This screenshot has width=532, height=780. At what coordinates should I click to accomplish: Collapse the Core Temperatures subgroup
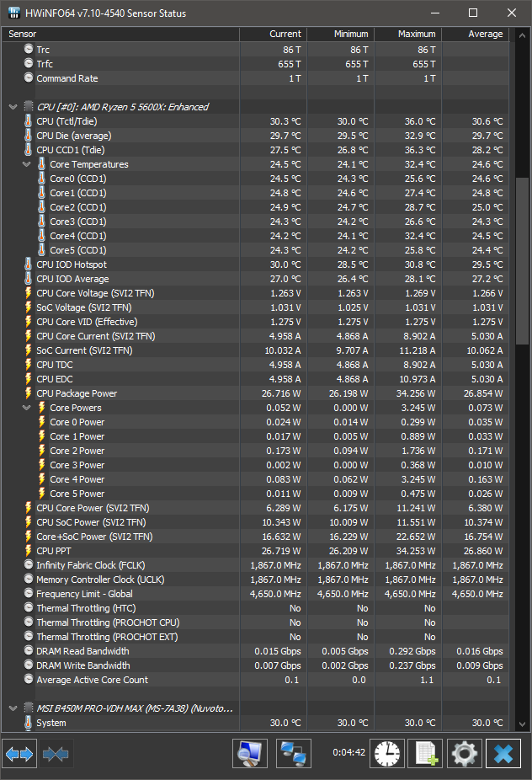click(x=27, y=164)
